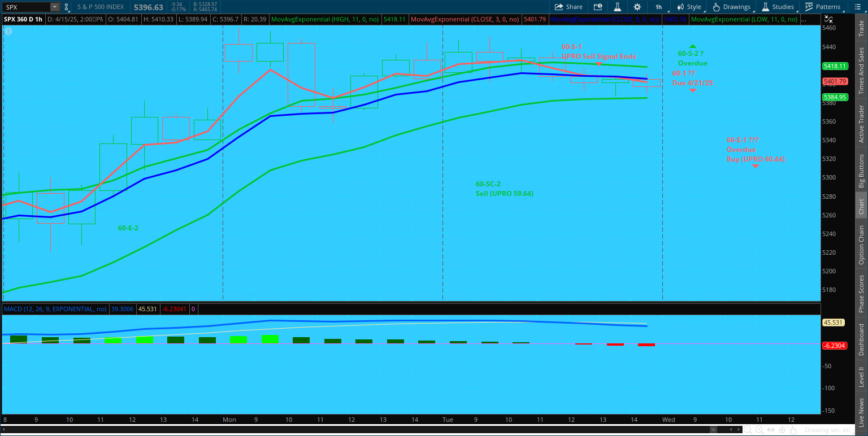Expand the SPX symbol dropdown arrow

(54, 7)
